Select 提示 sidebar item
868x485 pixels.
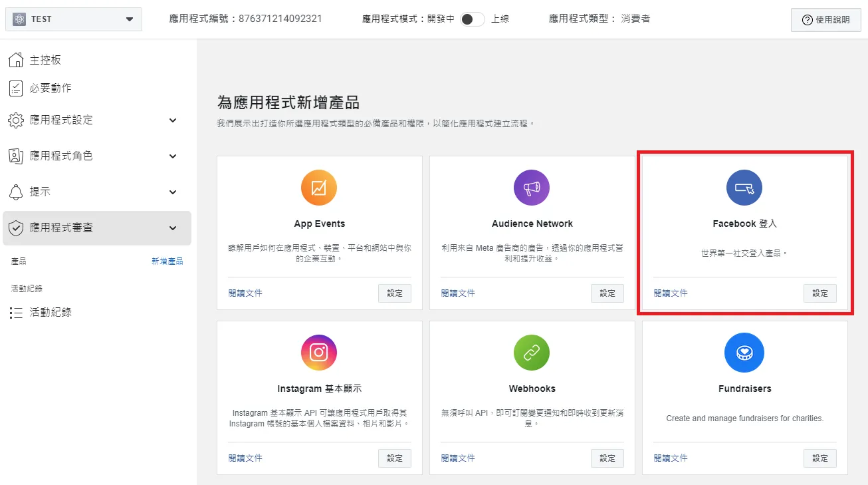click(x=97, y=192)
